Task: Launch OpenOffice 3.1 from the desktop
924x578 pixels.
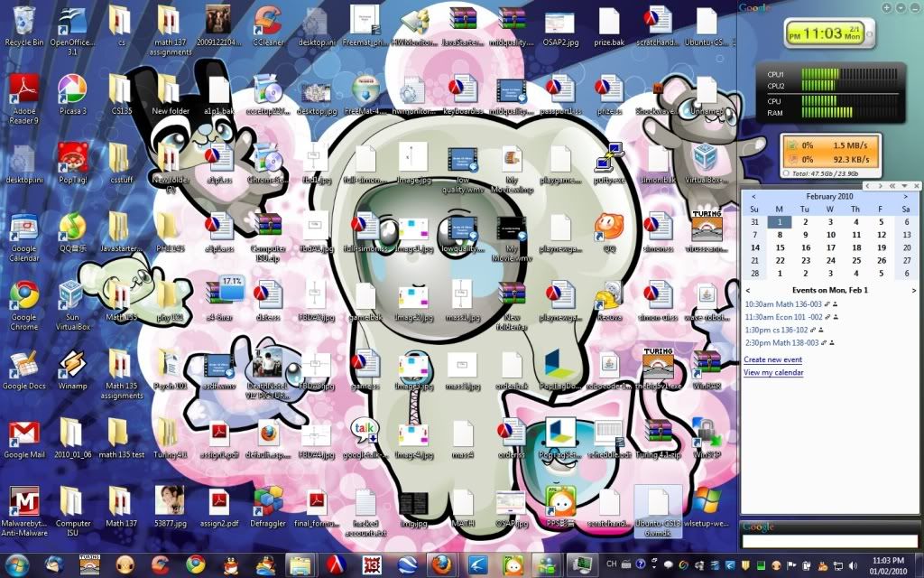Action: coord(72,31)
